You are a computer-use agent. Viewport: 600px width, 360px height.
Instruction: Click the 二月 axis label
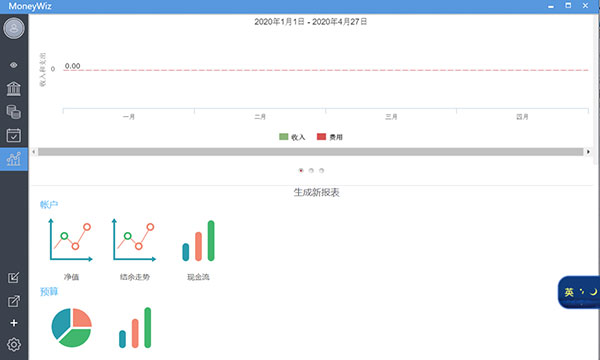(260, 117)
